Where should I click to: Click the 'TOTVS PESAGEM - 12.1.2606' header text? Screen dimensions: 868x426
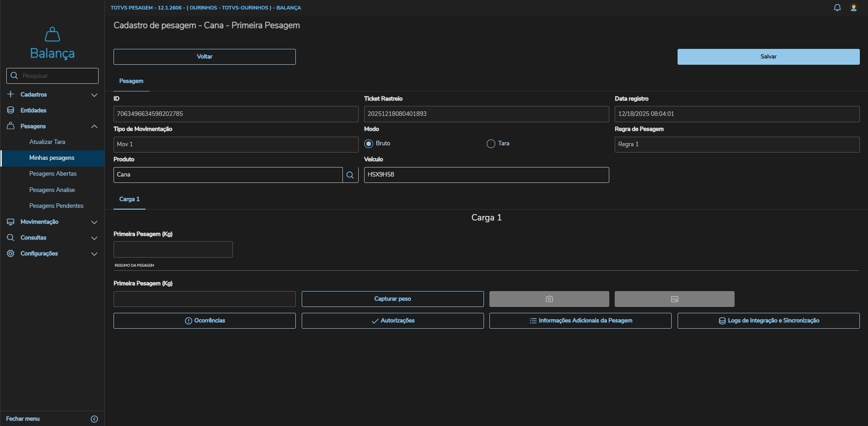coord(146,8)
